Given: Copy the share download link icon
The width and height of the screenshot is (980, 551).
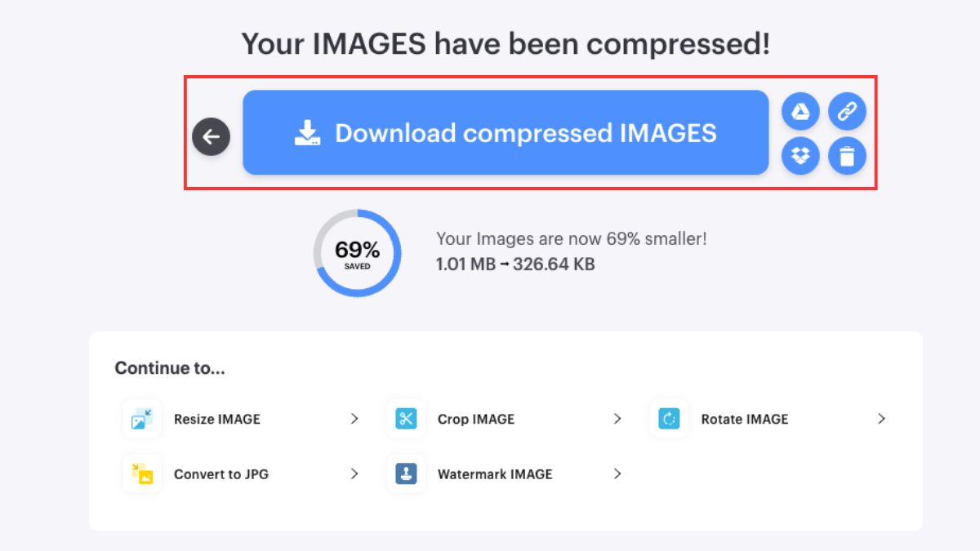Looking at the screenshot, I should tap(847, 112).
